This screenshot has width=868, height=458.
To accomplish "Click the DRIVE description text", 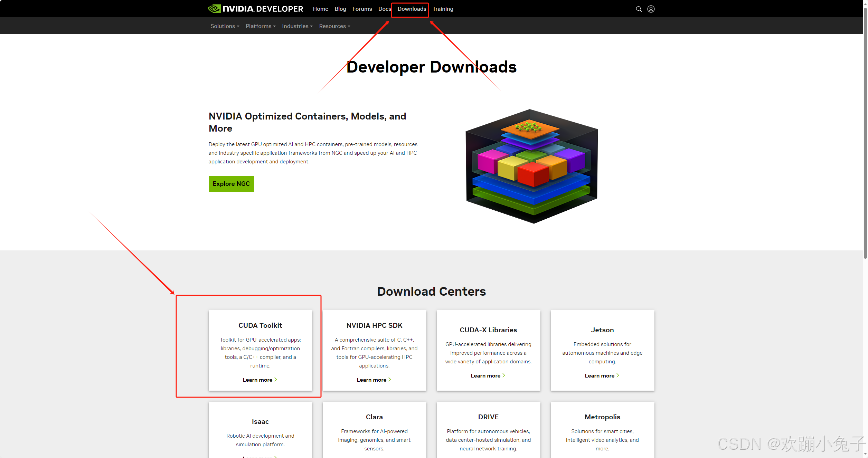I will [x=488, y=440].
